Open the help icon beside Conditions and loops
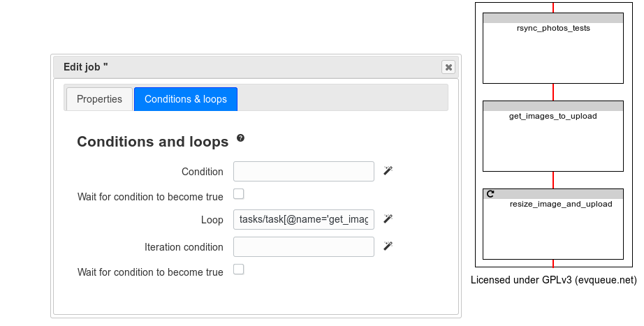 tap(241, 138)
